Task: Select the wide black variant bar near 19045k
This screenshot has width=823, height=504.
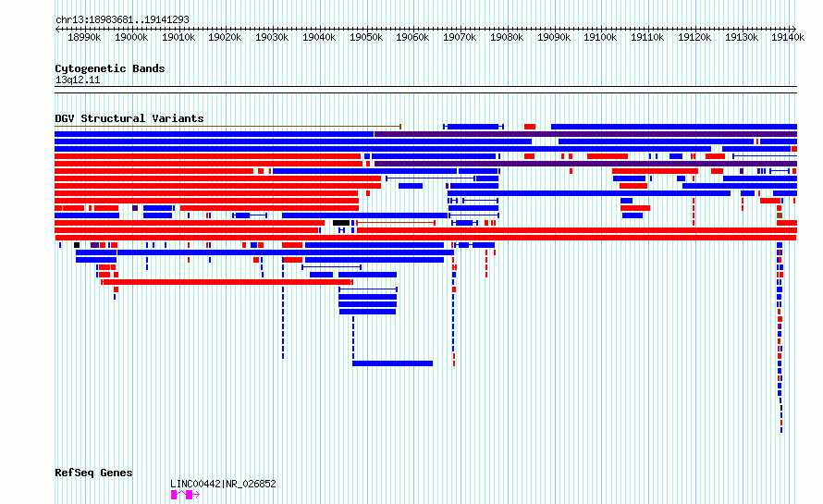Action: (x=341, y=223)
